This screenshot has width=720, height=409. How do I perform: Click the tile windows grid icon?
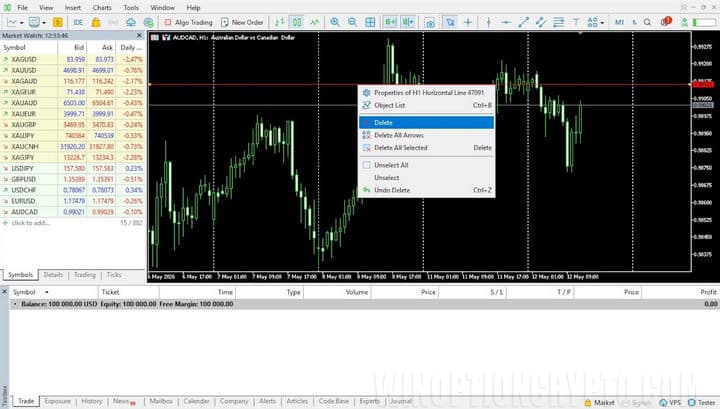pyautogui.click(x=370, y=22)
